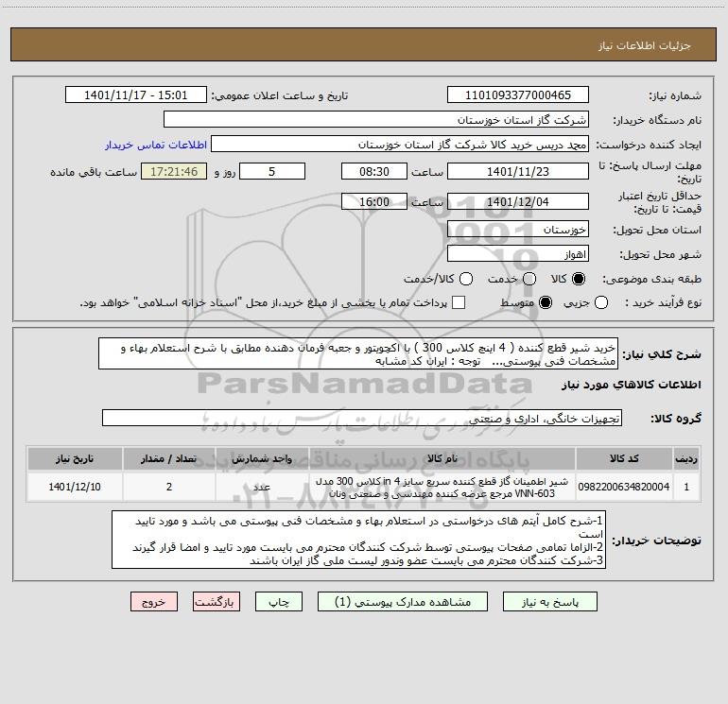Click the واحد شمارش column header
The width and height of the screenshot is (728, 704).
tap(262, 458)
